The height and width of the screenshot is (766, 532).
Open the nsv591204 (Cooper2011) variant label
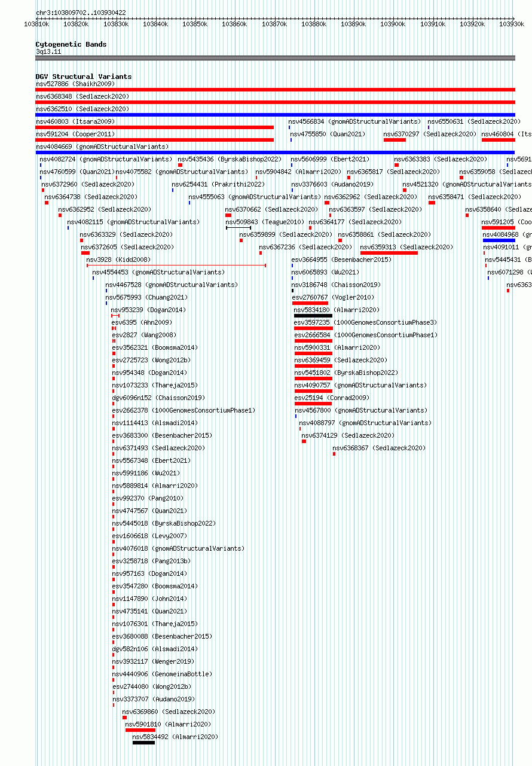[x=75, y=134]
